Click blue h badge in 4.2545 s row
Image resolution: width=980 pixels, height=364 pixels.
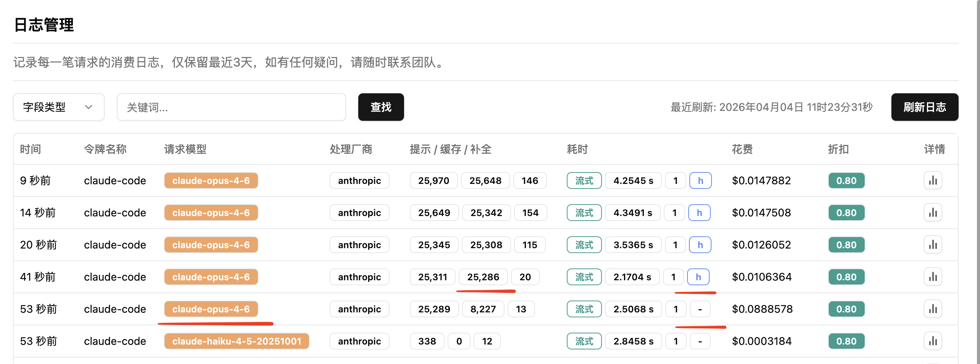pos(700,180)
